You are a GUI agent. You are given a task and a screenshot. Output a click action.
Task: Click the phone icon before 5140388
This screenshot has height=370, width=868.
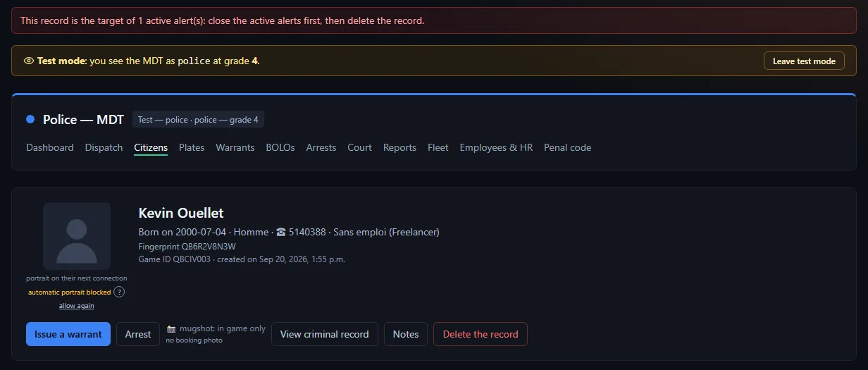click(281, 232)
